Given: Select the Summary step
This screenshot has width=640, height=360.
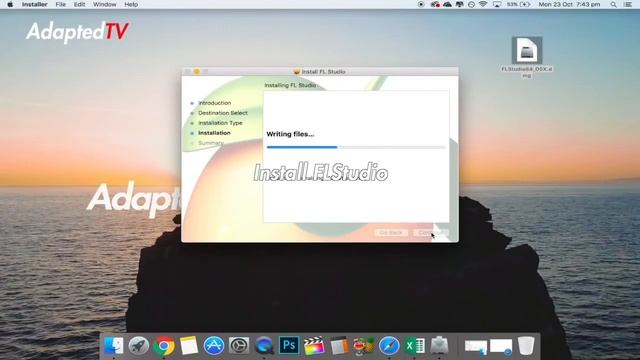Looking at the screenshot, I should click(211, 143).
